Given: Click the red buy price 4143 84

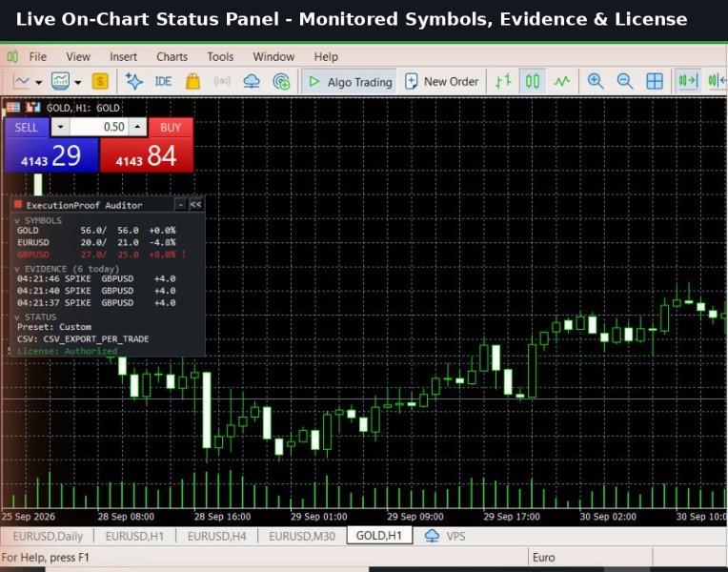Looking at the screenshot, I should click(x=147, y=155).
